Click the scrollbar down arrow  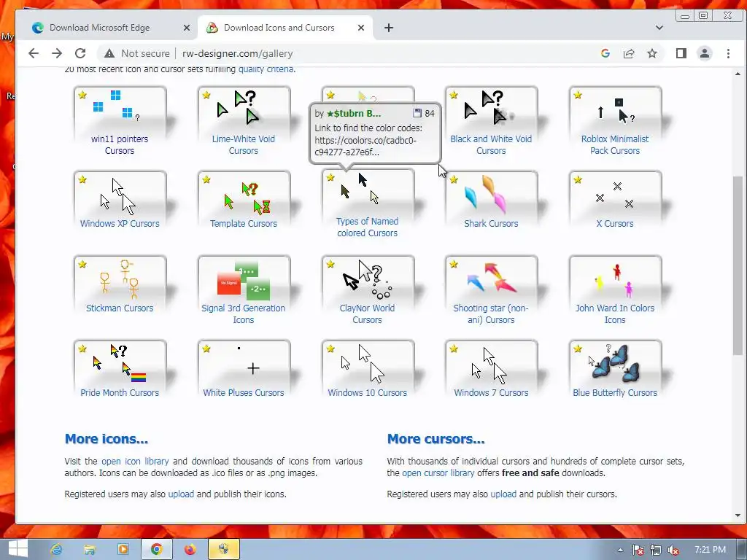(738, 516)
